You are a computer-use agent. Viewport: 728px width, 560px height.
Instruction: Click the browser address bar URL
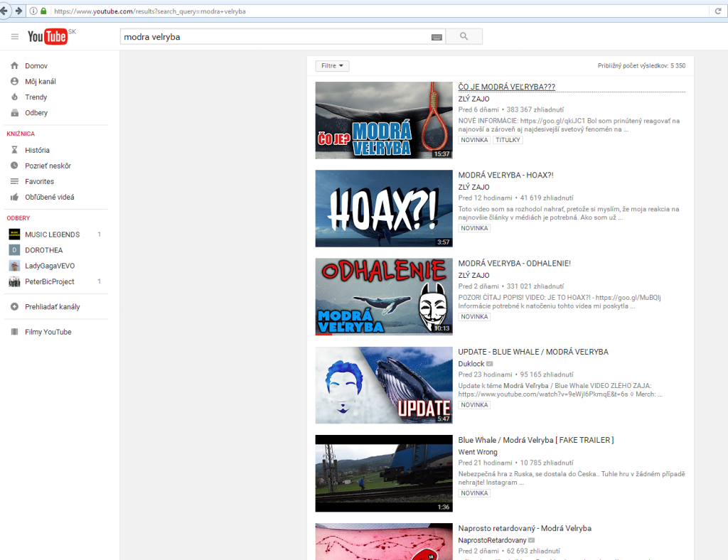point(149,11)
